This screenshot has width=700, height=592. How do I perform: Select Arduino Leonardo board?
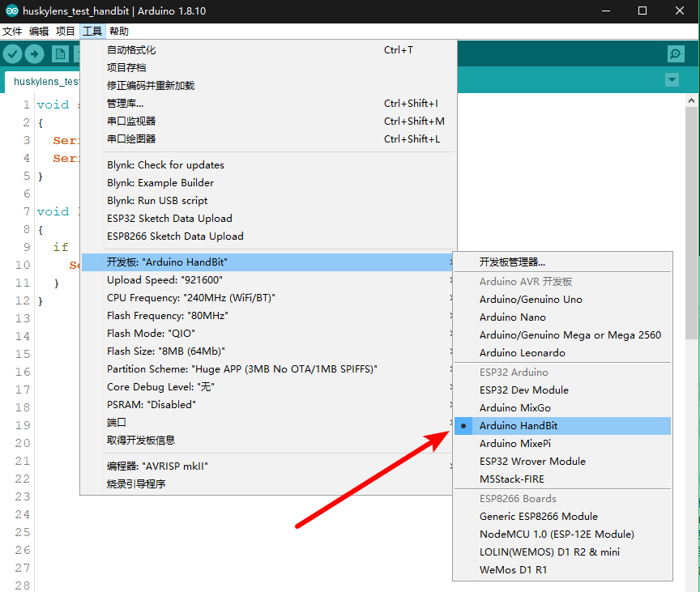562,353
